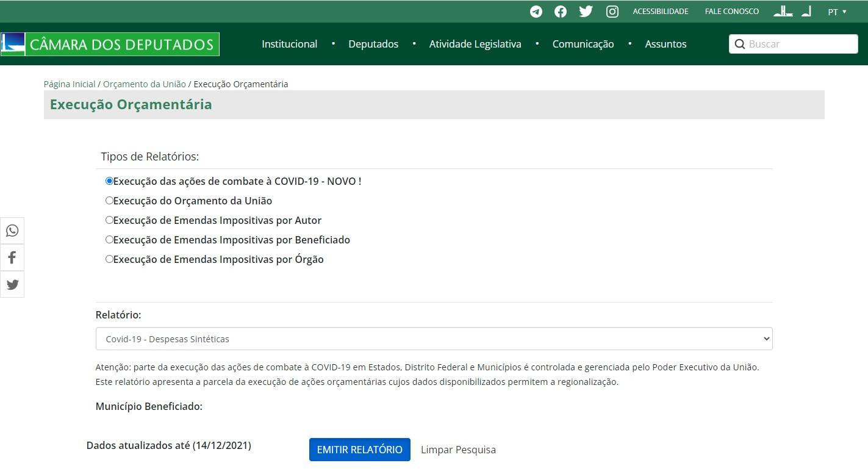Go to Orçamento da União breadcrumb

click(x=145, y=84)
